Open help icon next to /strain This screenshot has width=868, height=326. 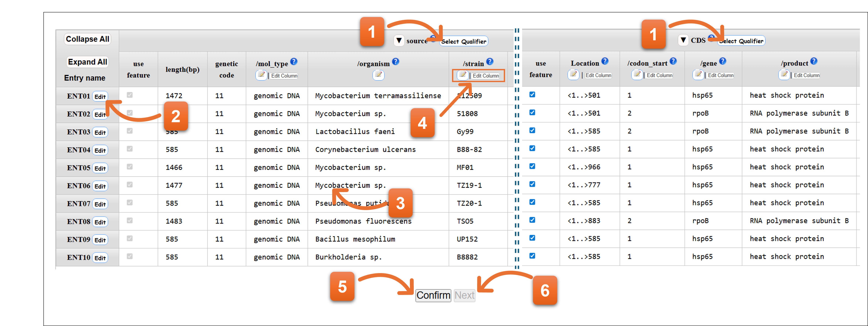pyautogui.click(x=490, y=62)
